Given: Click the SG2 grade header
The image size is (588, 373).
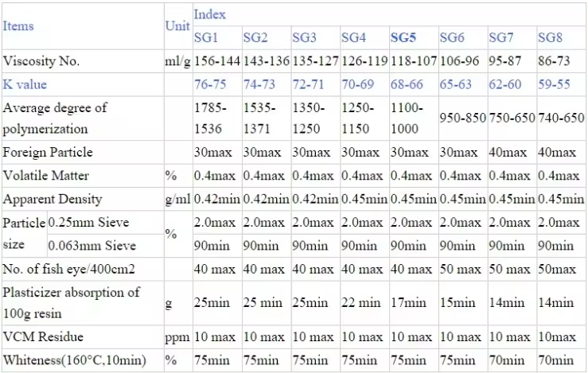Looking at the screenshot, I should click(255, 37).
